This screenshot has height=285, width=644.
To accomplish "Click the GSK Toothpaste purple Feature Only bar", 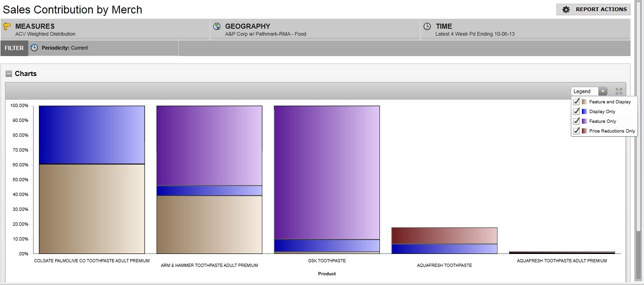I will coord(327,172).
